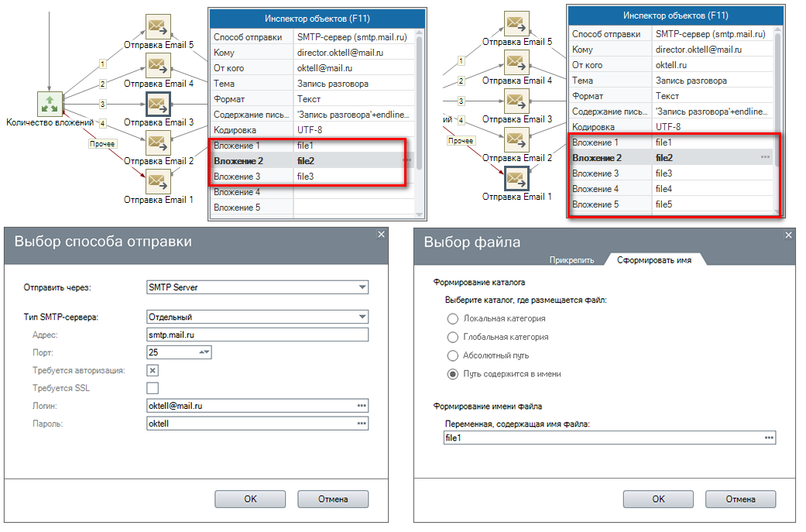The width and height of the screenshot is (806, 532).
Task: Click the Отправка Email 4 node in left diagram
Action: pyautogui.click(x=158, y=66)
